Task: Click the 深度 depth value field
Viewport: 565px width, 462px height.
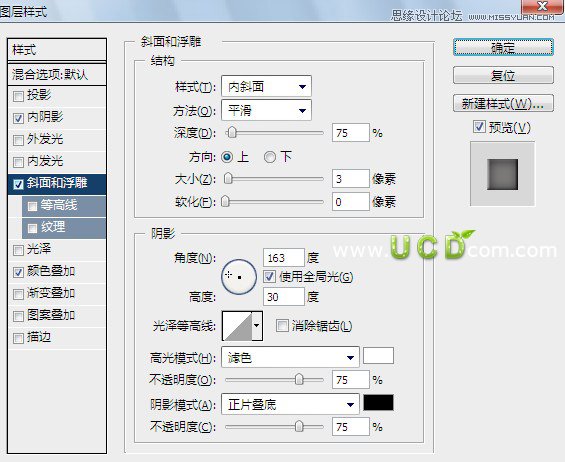Action: [351, 133]
